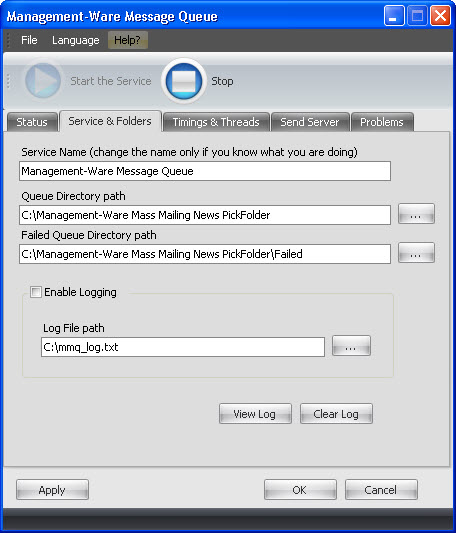Open the Send Server tab

pos(310,122)
